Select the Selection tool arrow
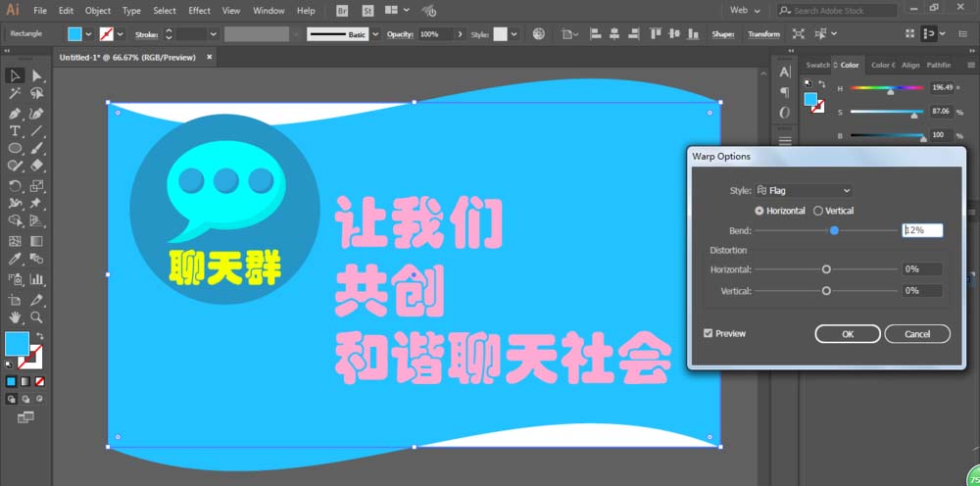980x486 pixels. tap(15, 76)
